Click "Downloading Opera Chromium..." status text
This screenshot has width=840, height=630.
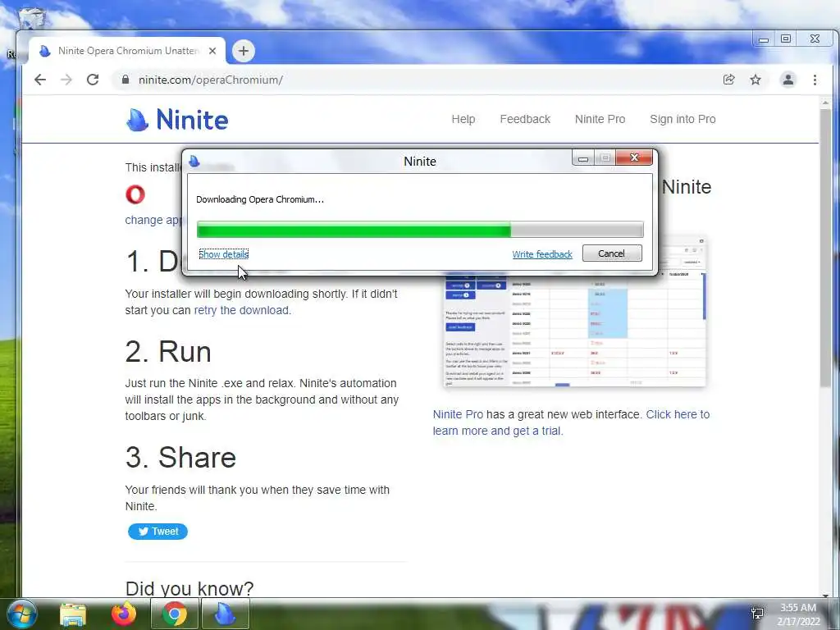[260, 200]
